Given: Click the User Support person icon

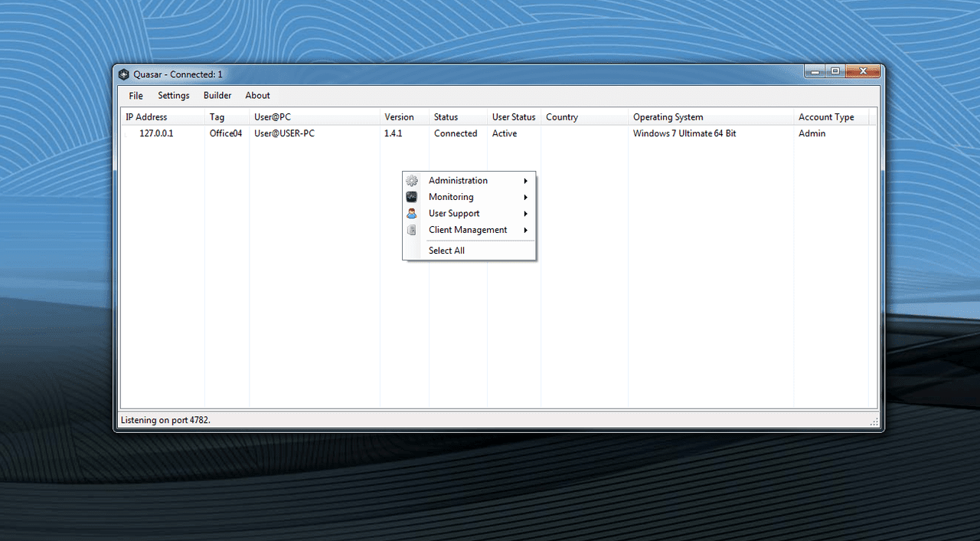Looking at the screenshot, I should click(412, 214).
